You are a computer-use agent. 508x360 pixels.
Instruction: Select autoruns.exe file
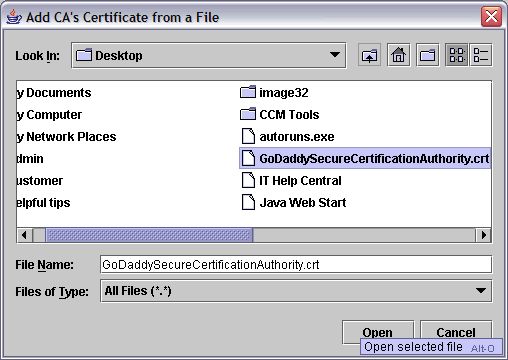(287, 136)
